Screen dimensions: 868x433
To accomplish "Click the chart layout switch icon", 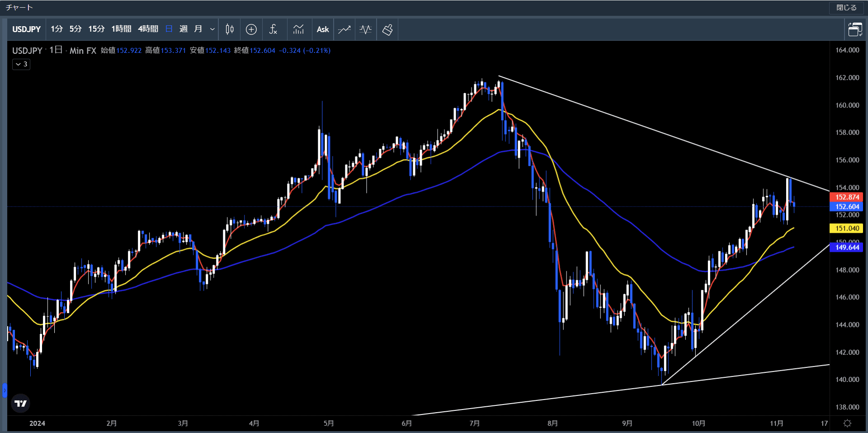I will click(855, 29).
